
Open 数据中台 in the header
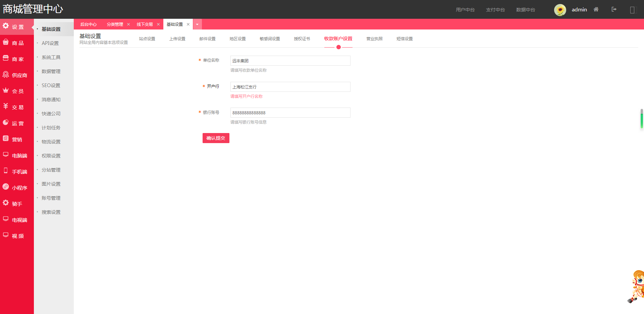point(526,10)
